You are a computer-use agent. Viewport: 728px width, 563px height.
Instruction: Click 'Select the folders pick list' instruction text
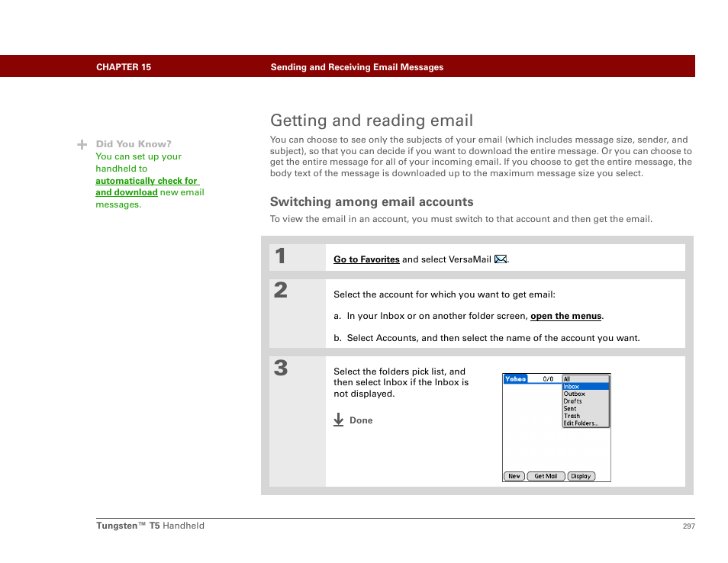coord(401,382)
